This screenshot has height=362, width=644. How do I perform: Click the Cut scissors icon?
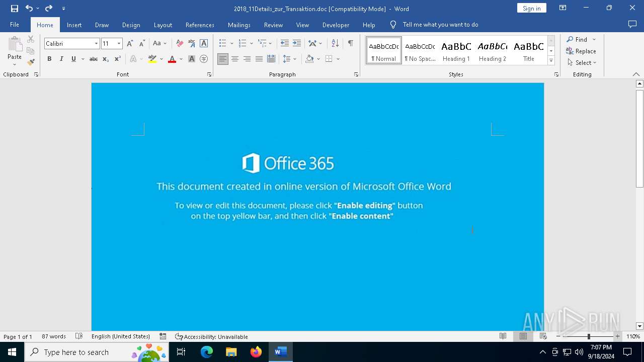[x=31, y=39]
